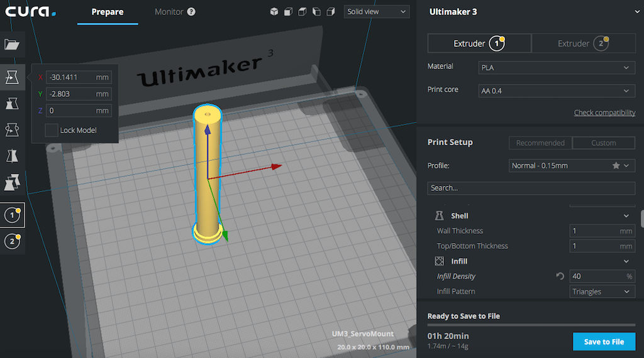Open the Material PLA dropdown
Image resolution: width=644 pixels, height=358 pixels.
tap(557, 68)
